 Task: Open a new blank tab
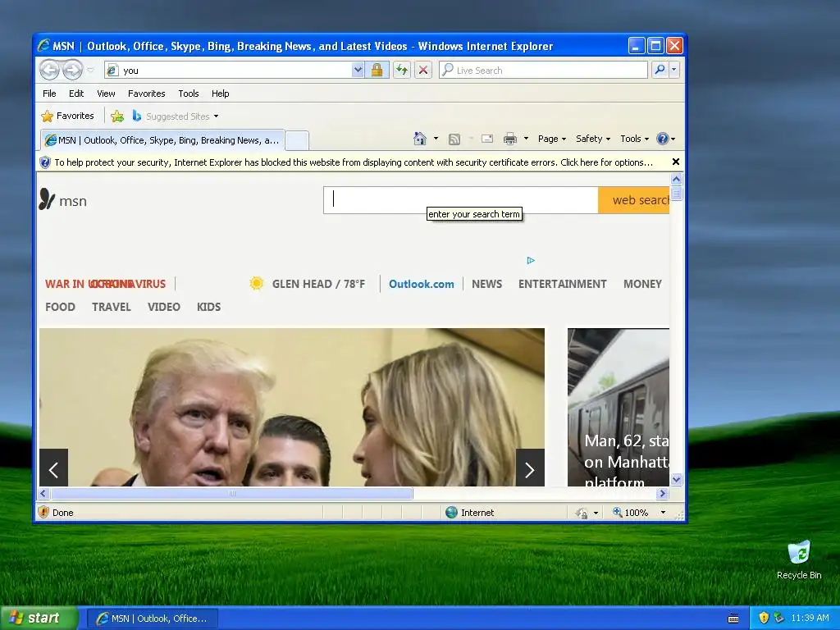[x=297, y=140]
